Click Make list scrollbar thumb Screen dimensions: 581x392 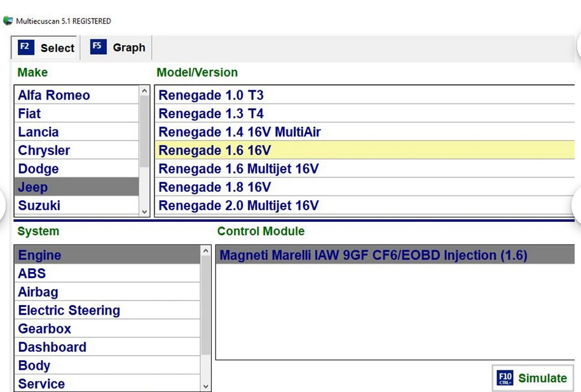(x=144, y=131)
